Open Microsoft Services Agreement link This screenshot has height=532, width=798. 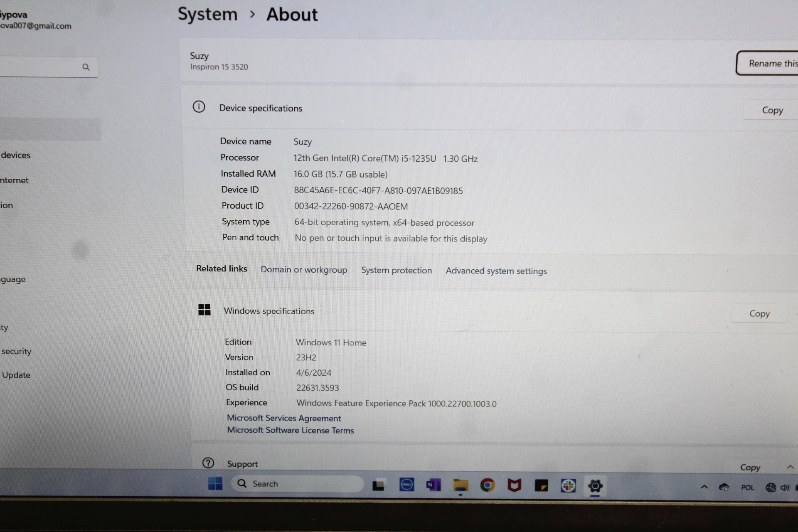pos(284,418)
